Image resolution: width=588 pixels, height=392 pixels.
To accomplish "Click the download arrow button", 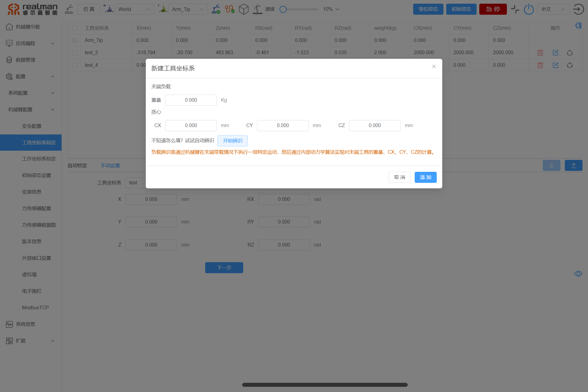I will click(x=552, y=165).
